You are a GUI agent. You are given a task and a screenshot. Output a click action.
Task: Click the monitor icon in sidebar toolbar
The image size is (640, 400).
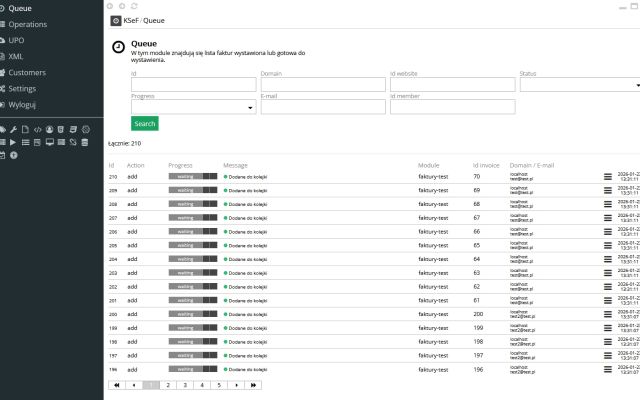point(50,142)
